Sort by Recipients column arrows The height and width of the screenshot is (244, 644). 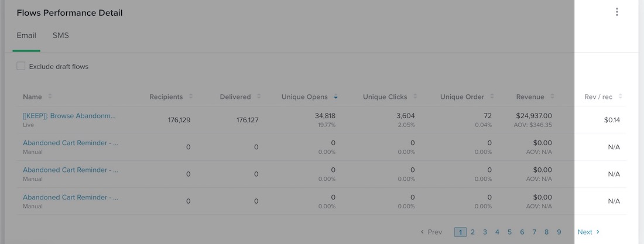tap(191, 97)
